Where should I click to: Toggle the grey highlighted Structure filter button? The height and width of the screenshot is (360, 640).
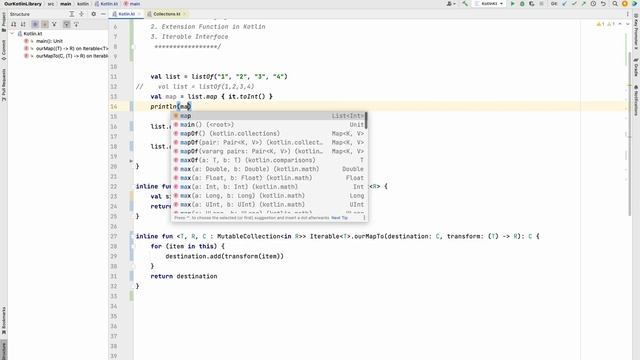67,24
